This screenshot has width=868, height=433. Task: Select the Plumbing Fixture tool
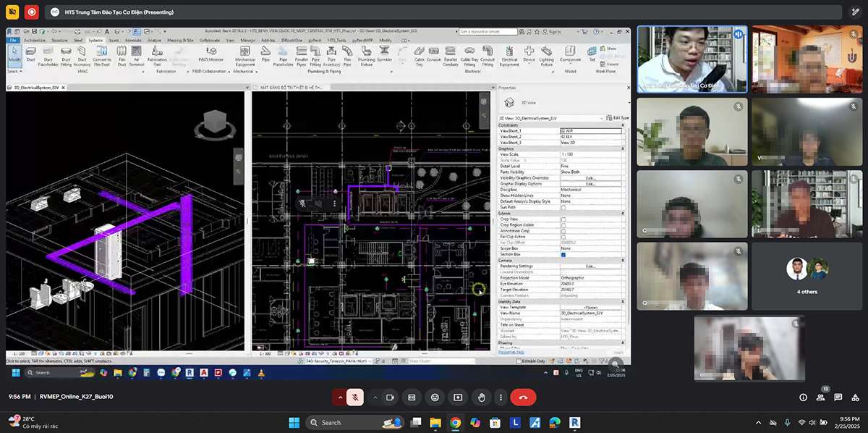coord(367,56)
